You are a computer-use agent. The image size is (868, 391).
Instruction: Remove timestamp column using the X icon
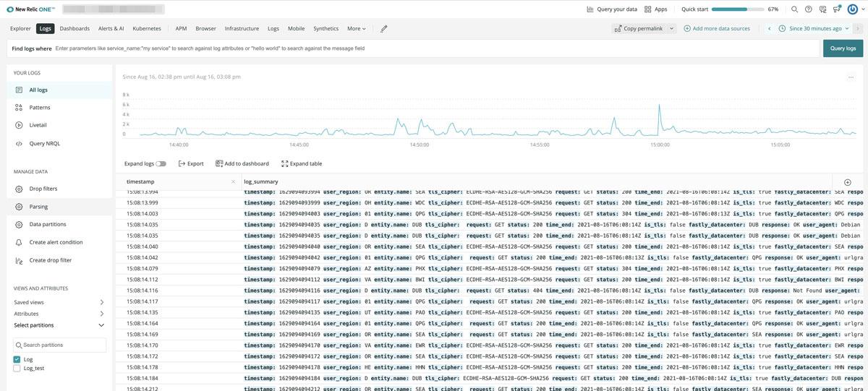(233, 182)
